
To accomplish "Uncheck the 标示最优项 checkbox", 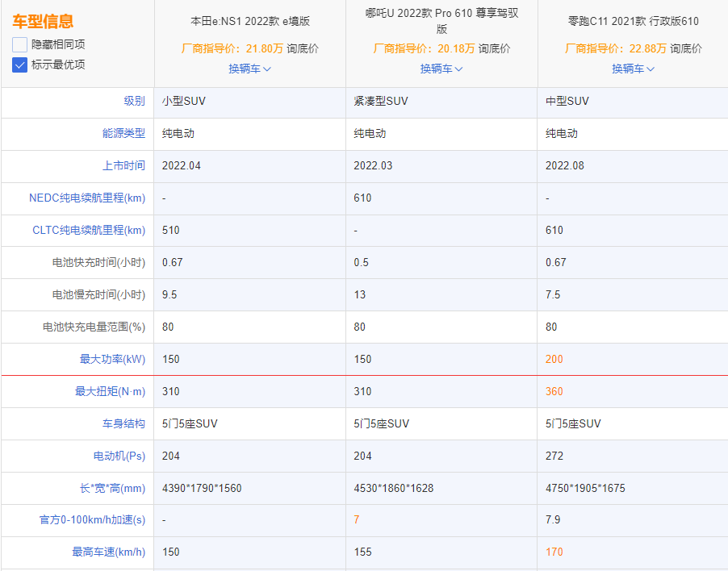I will [x=20, y=65].
